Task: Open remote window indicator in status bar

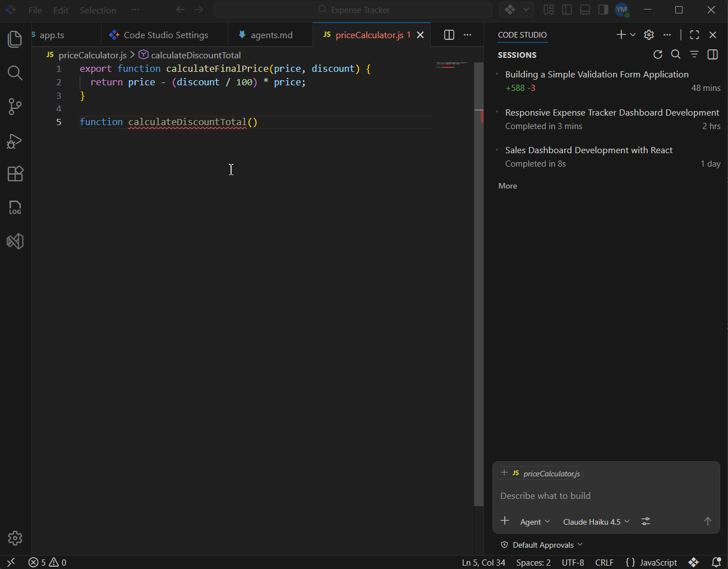Action: [x=11, y=562]
